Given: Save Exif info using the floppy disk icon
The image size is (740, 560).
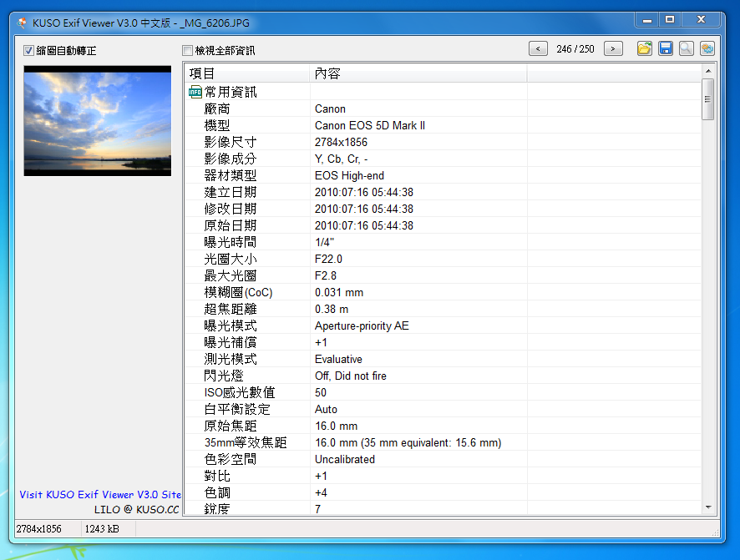Looking at the screenshot, I should 666,48.
